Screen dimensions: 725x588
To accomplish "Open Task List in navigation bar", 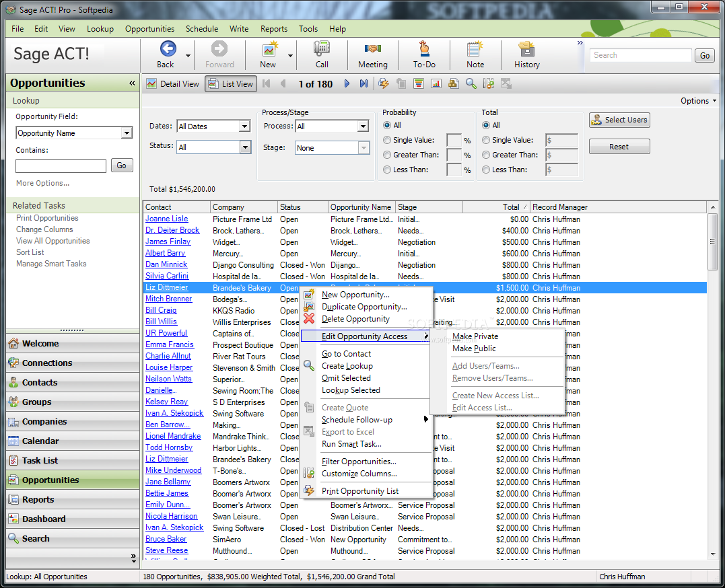I will click(73, 460).
